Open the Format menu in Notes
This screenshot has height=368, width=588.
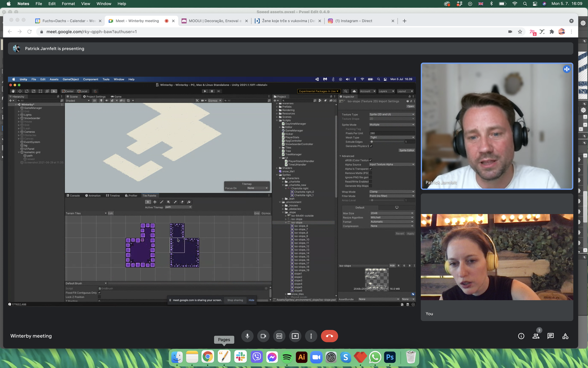[x=68, y=4]
